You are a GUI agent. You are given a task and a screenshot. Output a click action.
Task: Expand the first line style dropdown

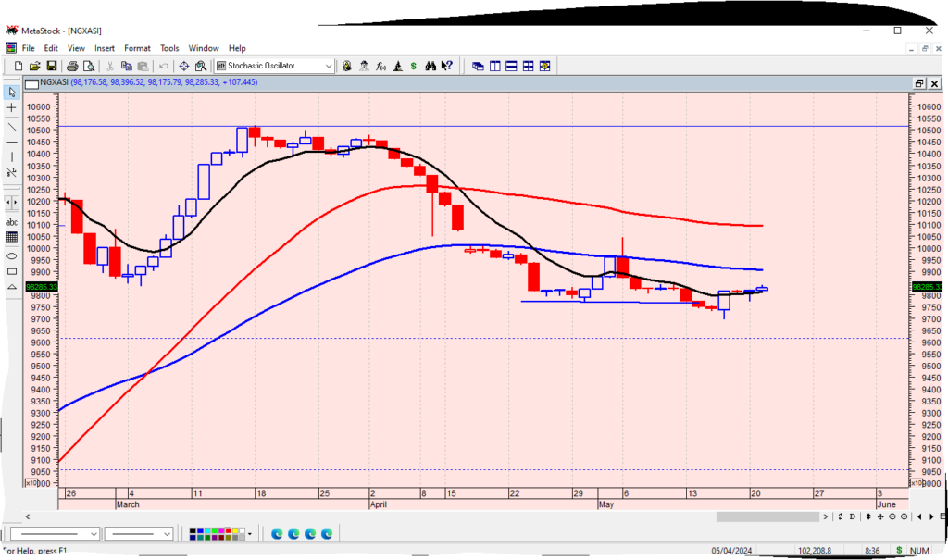point(94,534)
